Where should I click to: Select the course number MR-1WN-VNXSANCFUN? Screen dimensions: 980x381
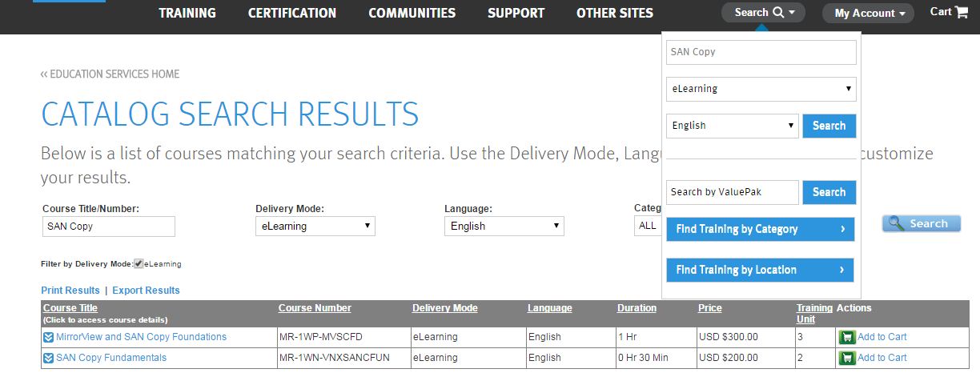(x=334, y=358)
